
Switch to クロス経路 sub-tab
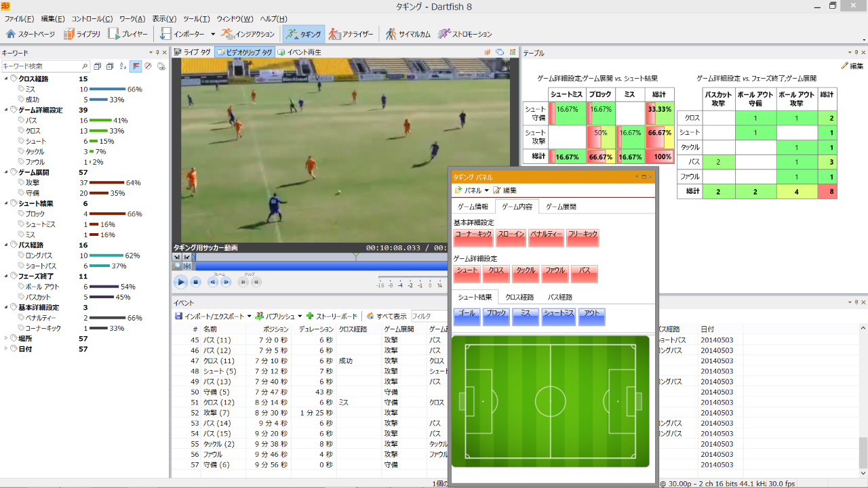pos(519,297)
